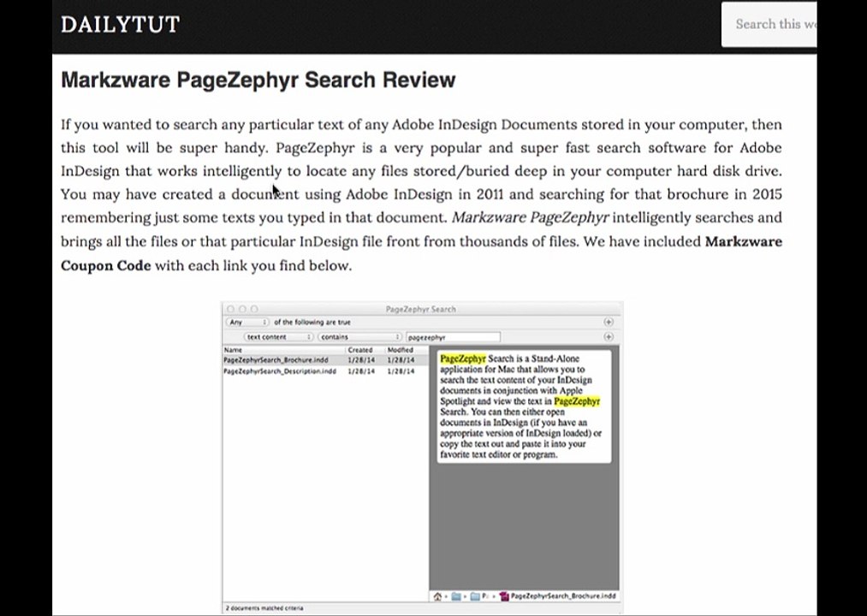Click the DAILYTUT site logo
Image resolution: width=867 pixels, height=616 pixels.
tap(120, 24)
